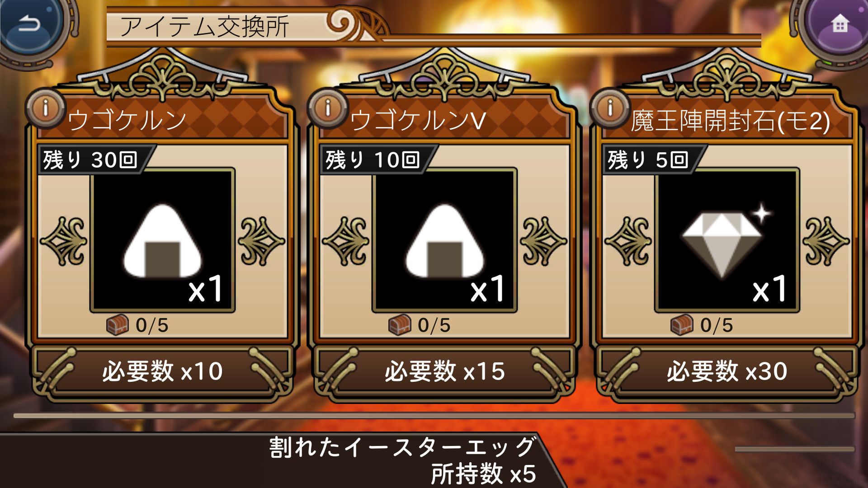Exchange 魔王陣開封石 for 必要数 x30
Screen dimensions: 868x488
(x=727, y=371)
